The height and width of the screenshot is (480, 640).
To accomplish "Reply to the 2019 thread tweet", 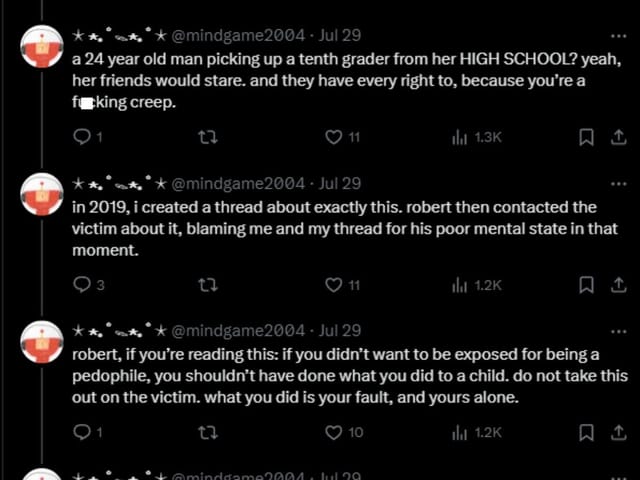I will pos(82,285).
